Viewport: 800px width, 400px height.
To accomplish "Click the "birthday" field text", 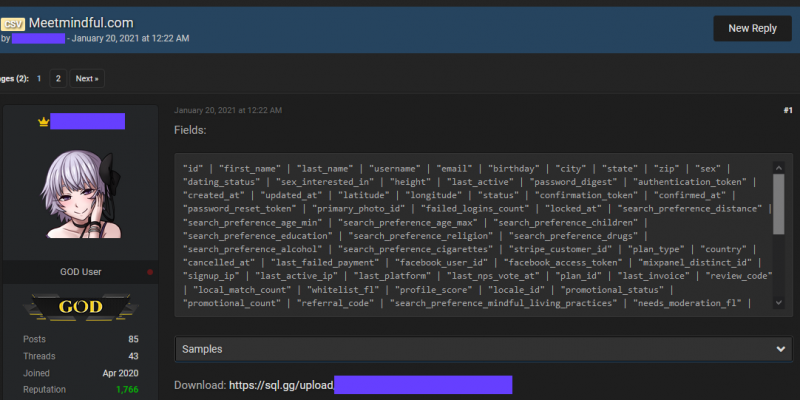I will [x=514, y=168].
